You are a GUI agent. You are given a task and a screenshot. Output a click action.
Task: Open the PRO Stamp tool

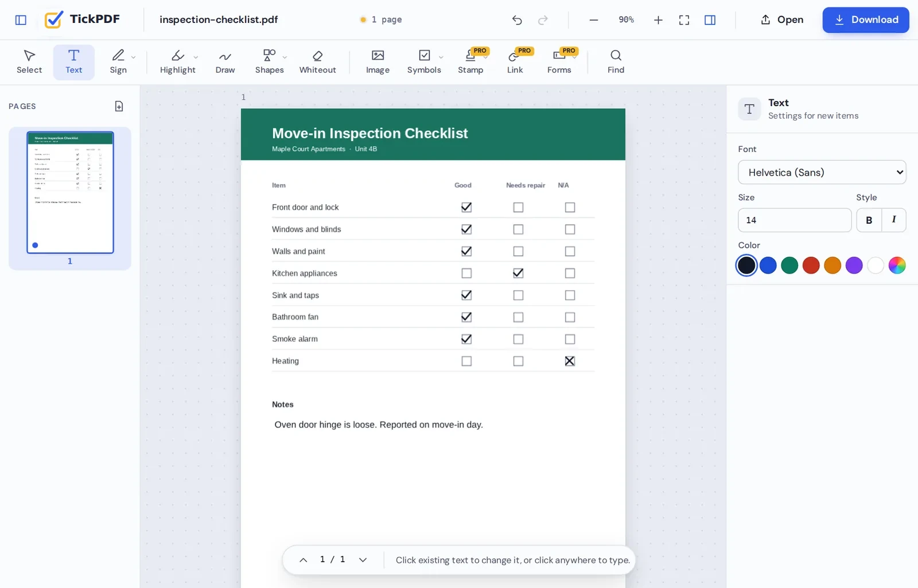click(470, 62)
